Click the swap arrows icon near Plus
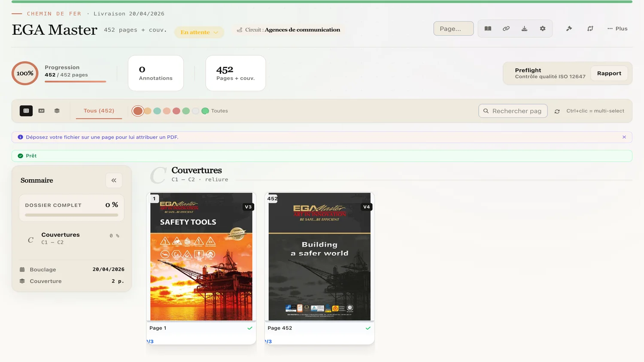Image resolution: width=644 pixels, height=362 pixels. coord(590,29)
